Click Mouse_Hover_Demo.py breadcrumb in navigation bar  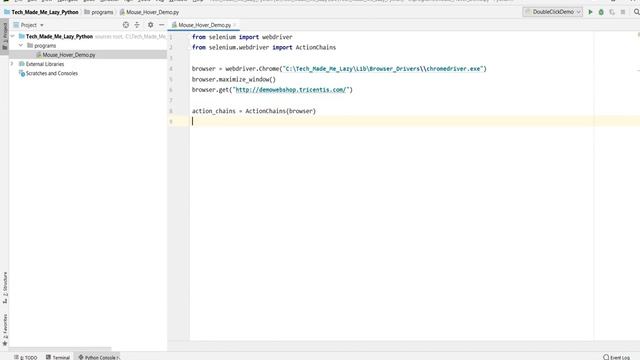pos(149,12)
